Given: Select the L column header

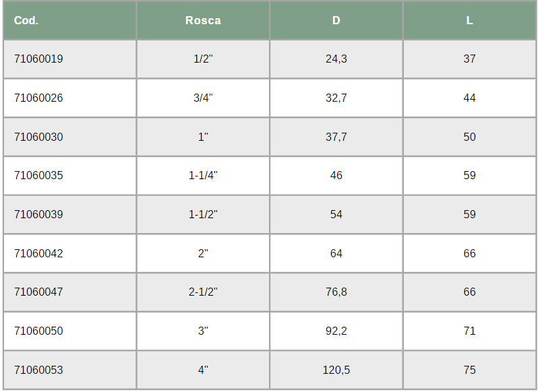Looking at the screenshot, I should 469,21.
